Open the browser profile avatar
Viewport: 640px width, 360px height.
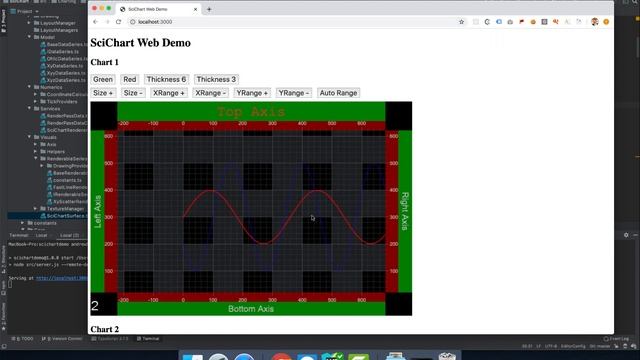pyautogui.click(x=595, y=22)
